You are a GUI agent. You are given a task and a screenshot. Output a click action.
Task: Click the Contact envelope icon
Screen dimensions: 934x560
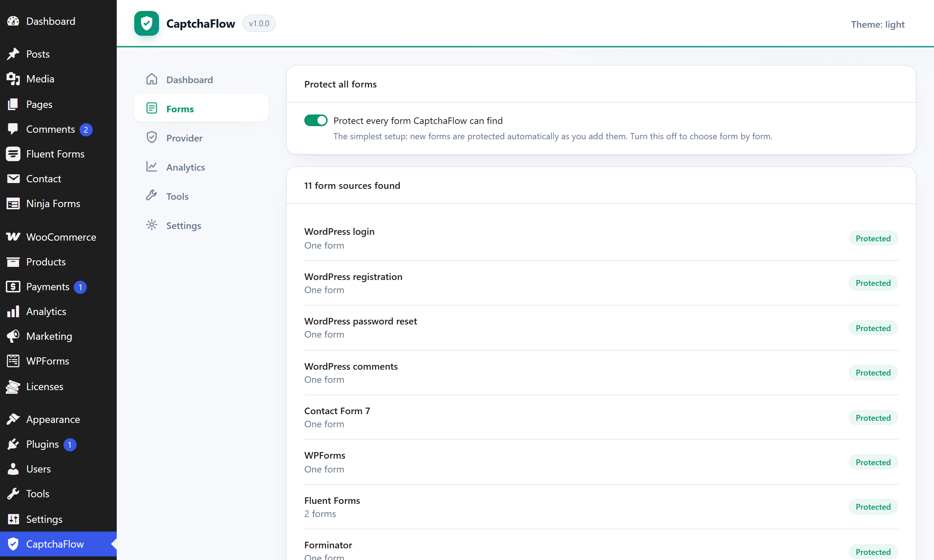(13, 179)
